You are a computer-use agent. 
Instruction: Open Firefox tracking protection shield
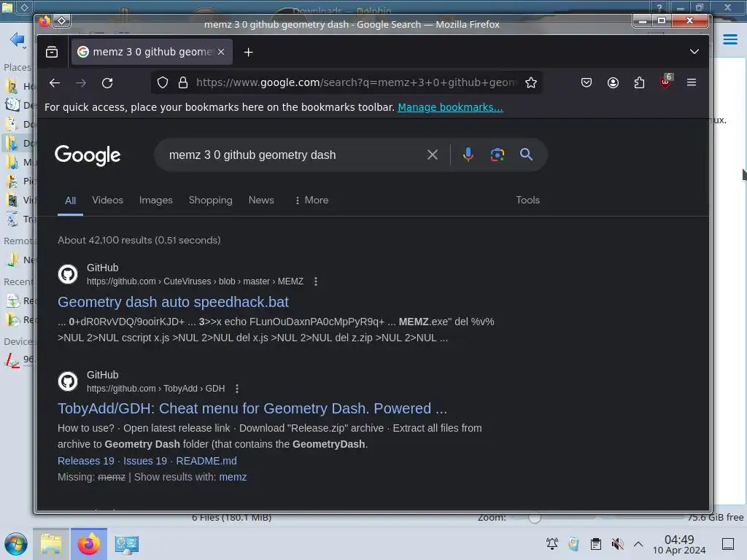pos(163,83)
